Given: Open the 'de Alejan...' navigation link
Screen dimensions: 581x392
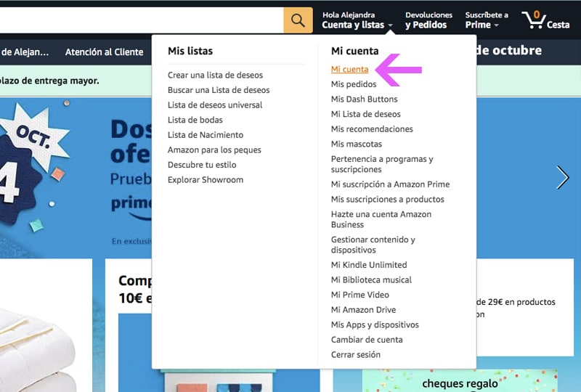Looking at the screenshot, I should pos(25,52).
